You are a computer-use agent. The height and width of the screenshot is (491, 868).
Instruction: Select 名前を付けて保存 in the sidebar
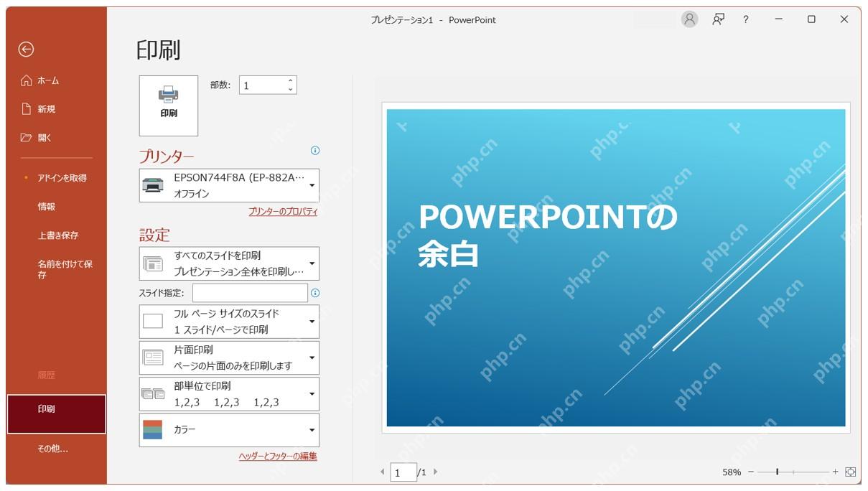coord(65,269)
